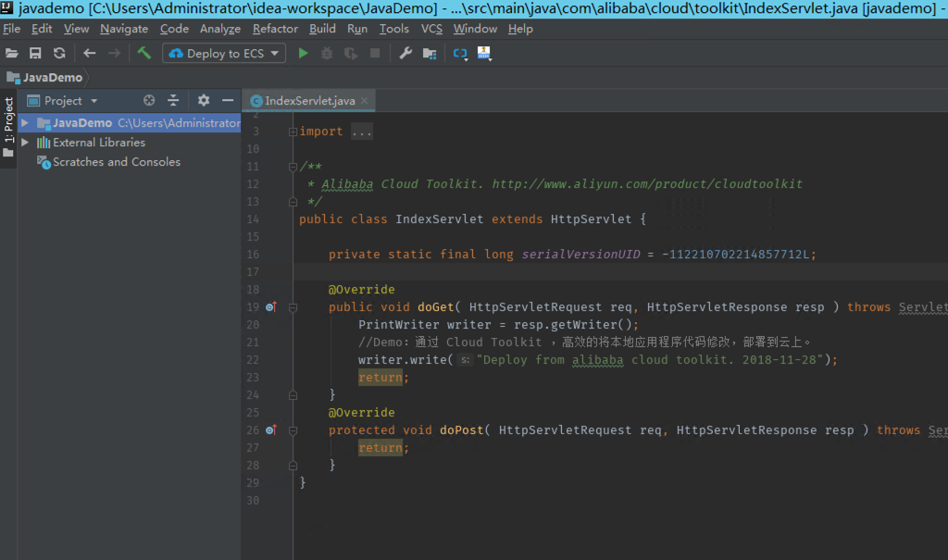Select the JavaDemo project root
This screenshot has width=948, height=560.
130,123
